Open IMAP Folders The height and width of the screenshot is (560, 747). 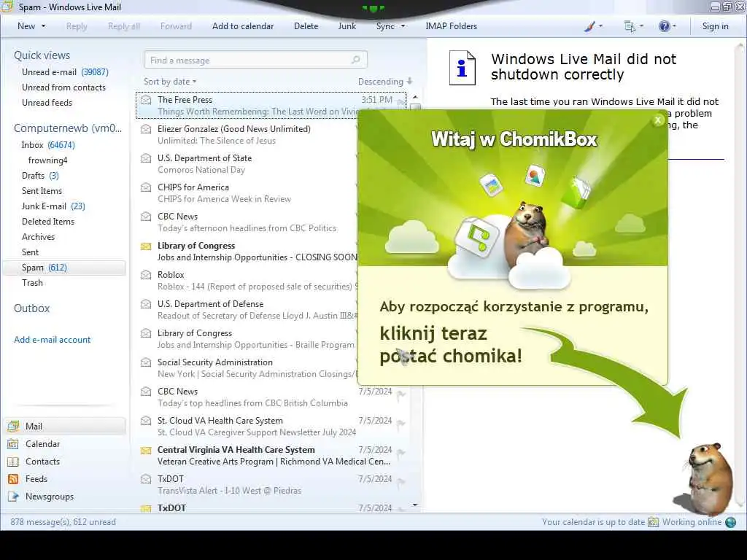click(x=451, y=26)
